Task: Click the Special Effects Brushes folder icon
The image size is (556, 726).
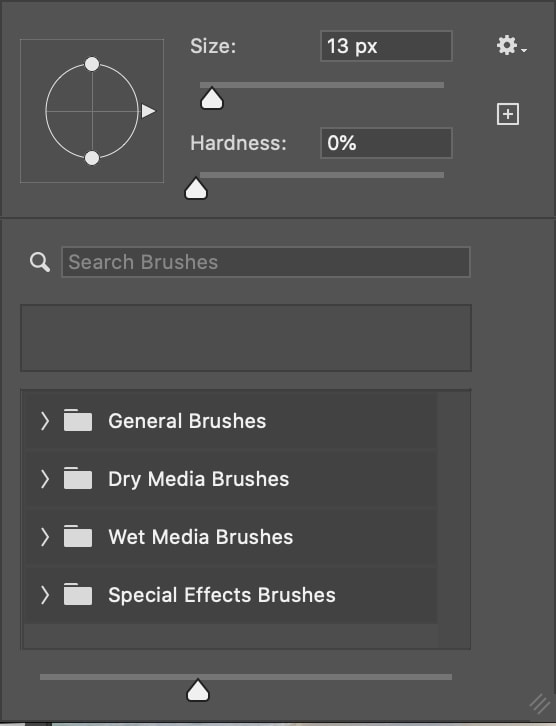Action: [78, 594]
